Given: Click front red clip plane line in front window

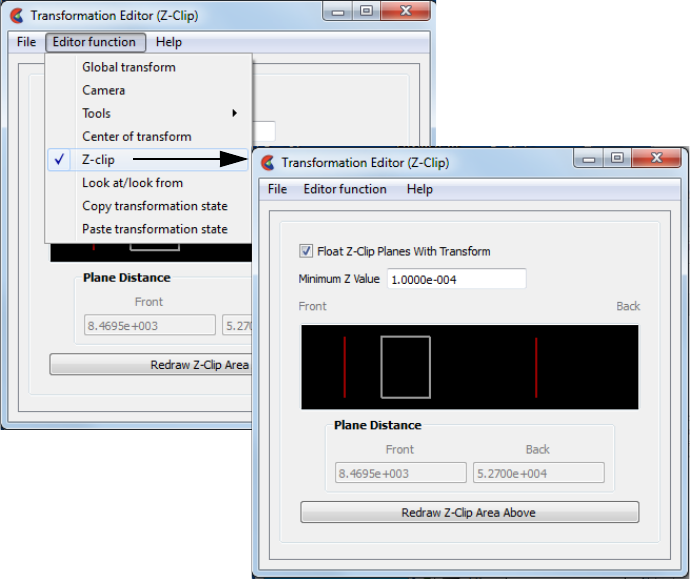Looking at the screenshot, I should tap(345, 367).
